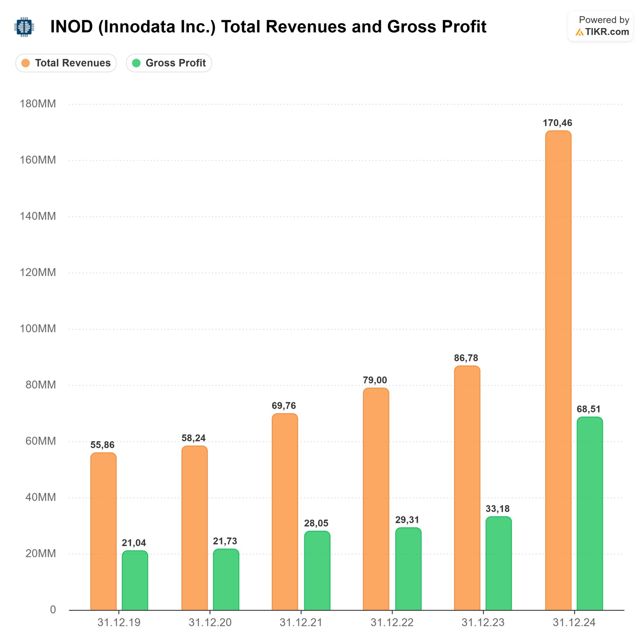Image resolution: width=644 pixels, height=644 pixels.
Task: Click the 68,51 gross profit bar
Action: (590, 513)
